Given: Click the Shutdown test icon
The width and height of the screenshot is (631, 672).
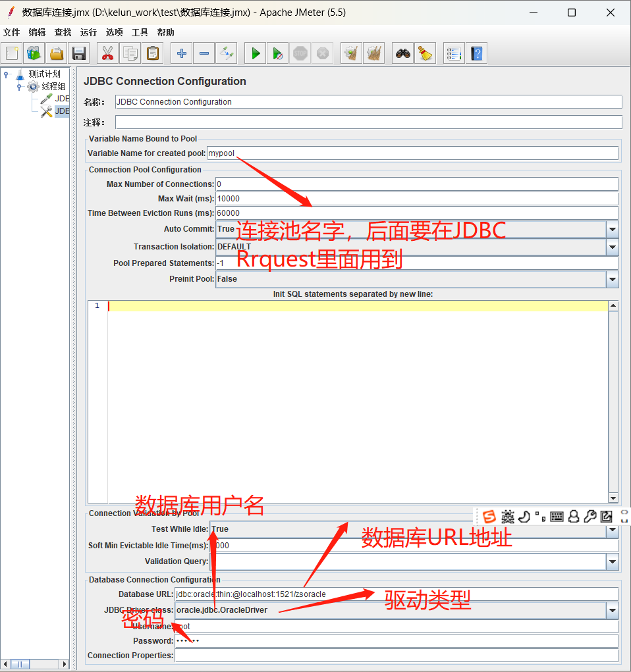Looking at the screenshot, I should tap(323, 53).
